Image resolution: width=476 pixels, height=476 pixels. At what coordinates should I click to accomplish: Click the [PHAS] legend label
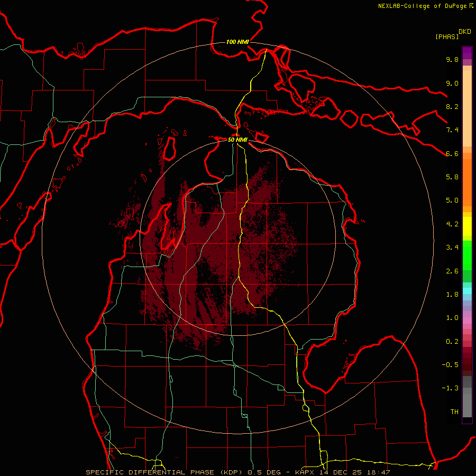tap(447, 36)
